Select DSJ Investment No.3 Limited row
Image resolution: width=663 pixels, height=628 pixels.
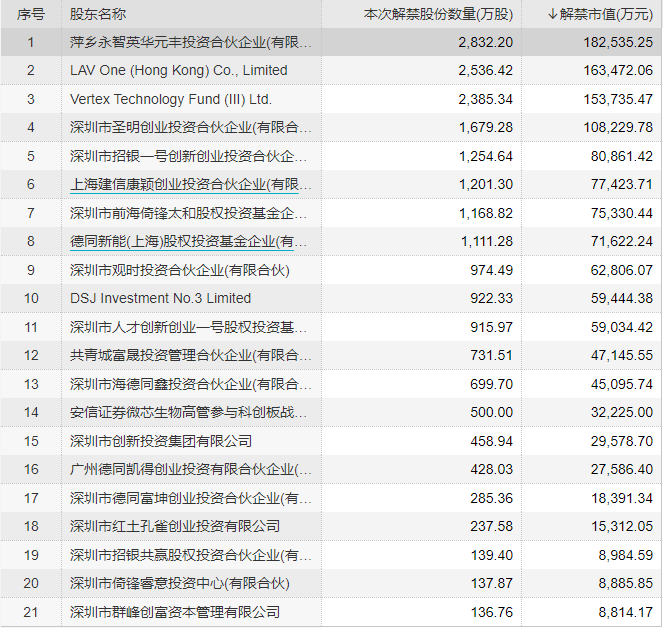(160, 298)
